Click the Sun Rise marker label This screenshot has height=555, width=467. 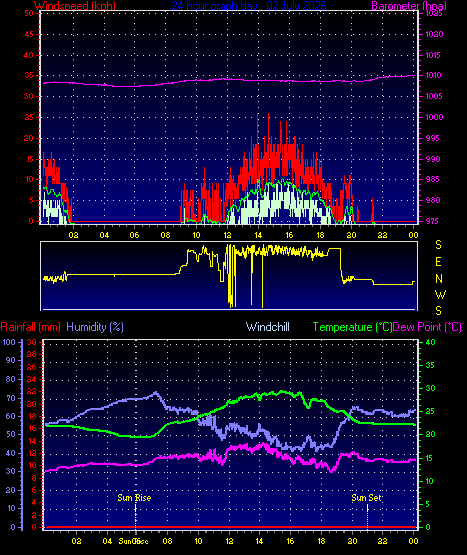coord(134,498)
